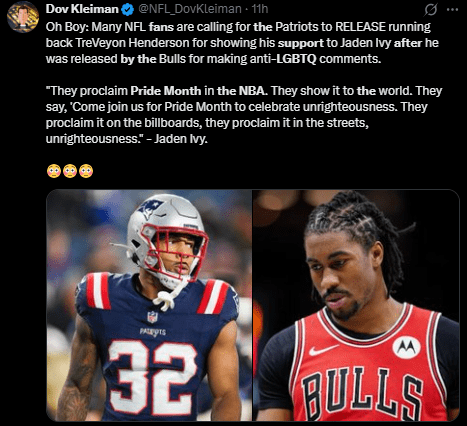Open the left photo of Patriots player
467x426 pixels.
tap(149, 305)
